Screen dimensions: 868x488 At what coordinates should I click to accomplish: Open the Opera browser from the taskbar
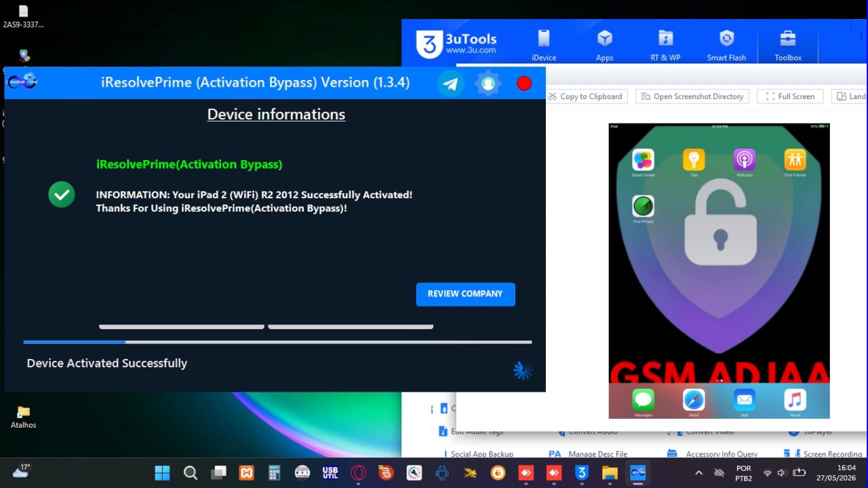358,472
